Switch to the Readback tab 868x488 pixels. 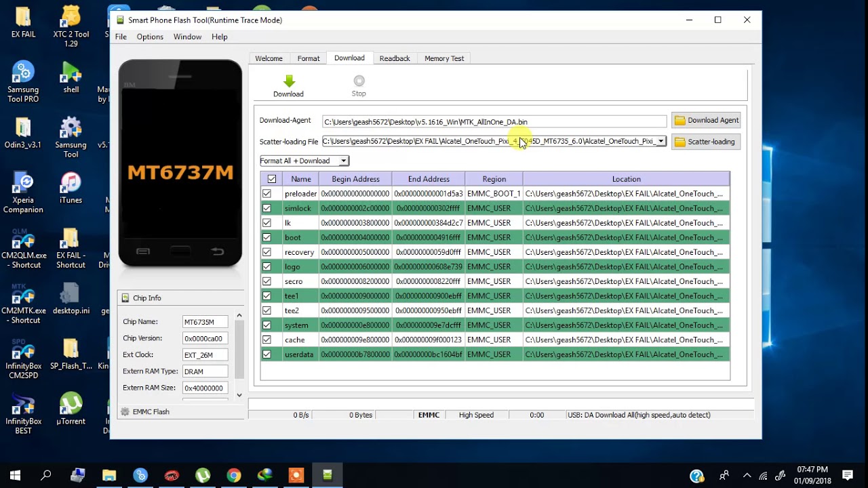[x=395, y=58]
